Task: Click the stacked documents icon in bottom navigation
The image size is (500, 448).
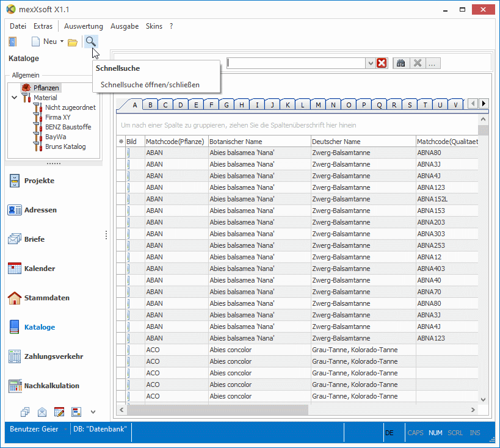Action: pyautogui.click(x=25, y=412)
